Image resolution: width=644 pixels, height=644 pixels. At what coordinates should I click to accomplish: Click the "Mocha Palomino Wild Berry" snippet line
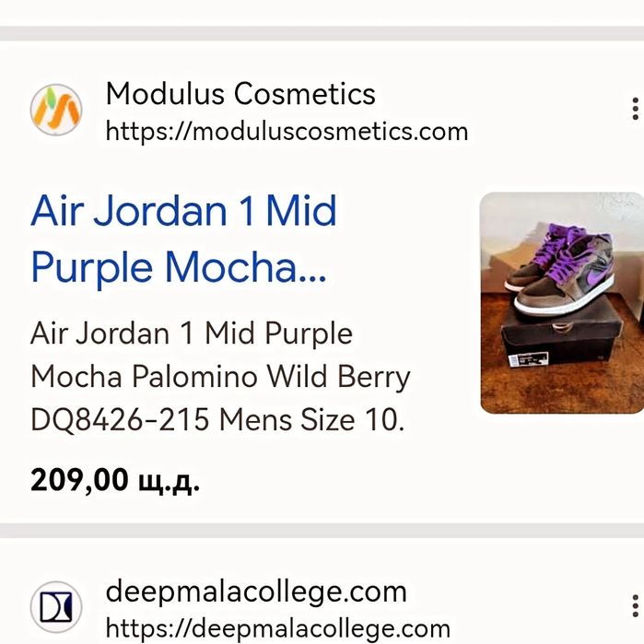click(220, 376)
